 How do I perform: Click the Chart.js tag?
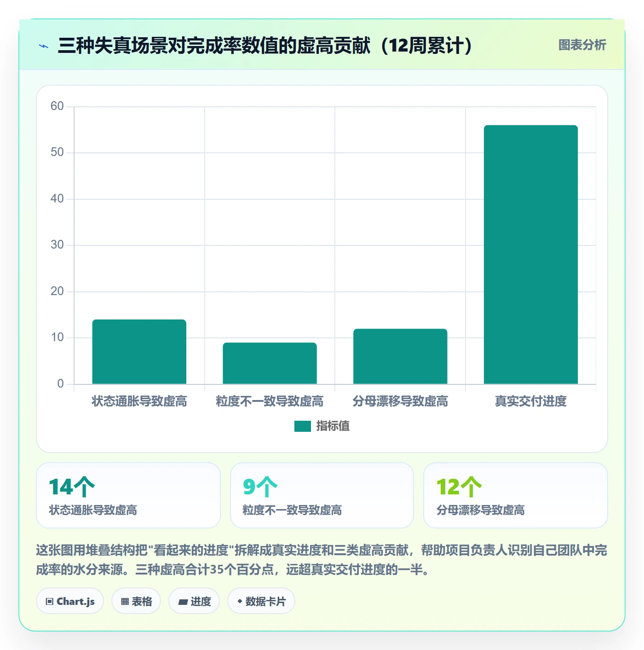(70, 601)
